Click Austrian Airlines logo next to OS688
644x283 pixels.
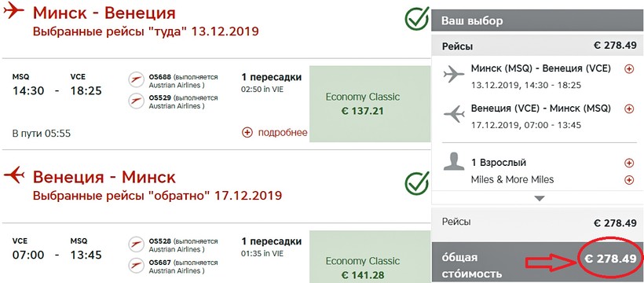[136, 80]
